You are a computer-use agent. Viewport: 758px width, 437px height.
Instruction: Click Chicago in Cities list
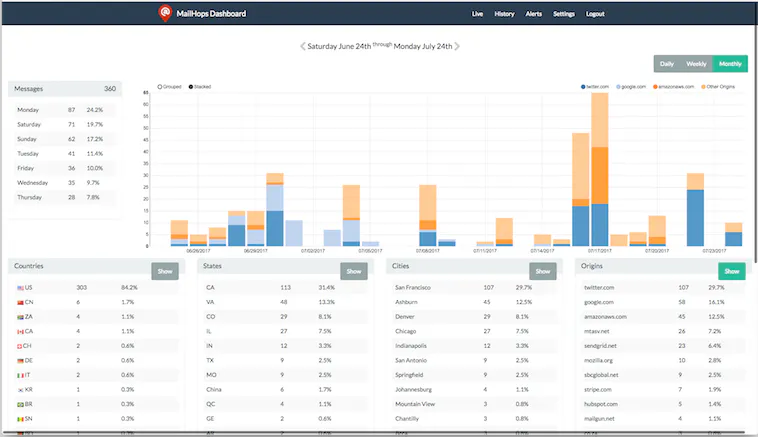(405, 332)
